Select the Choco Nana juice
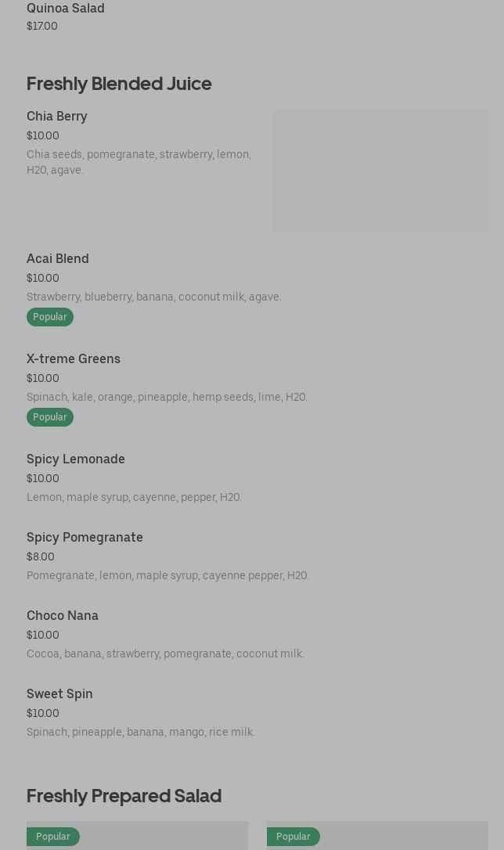 (x=63, y=615)
